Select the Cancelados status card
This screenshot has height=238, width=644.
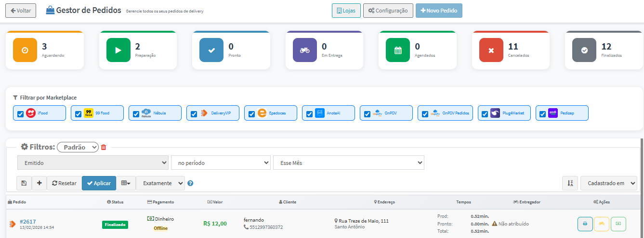(x=511, y=50)
